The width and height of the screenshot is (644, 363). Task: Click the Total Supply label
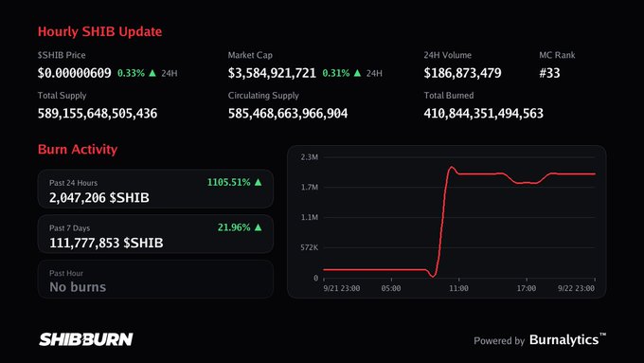[x=62, y=96]
